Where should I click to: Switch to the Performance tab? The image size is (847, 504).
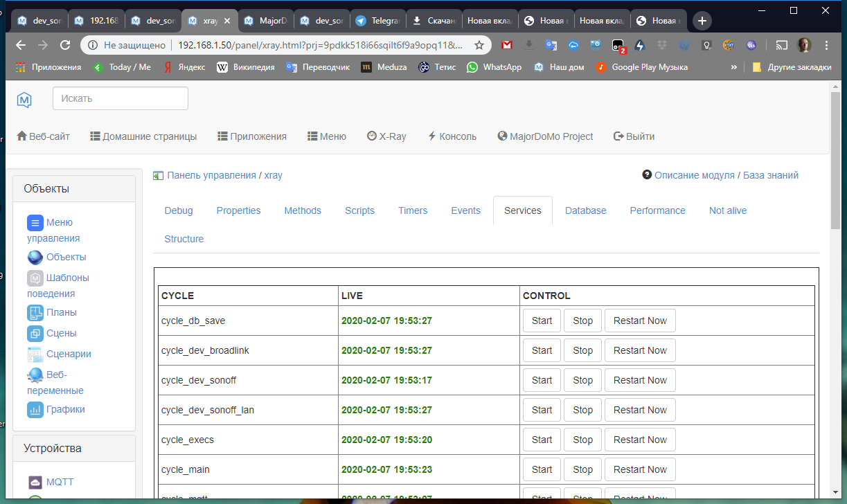click(657, 210)
